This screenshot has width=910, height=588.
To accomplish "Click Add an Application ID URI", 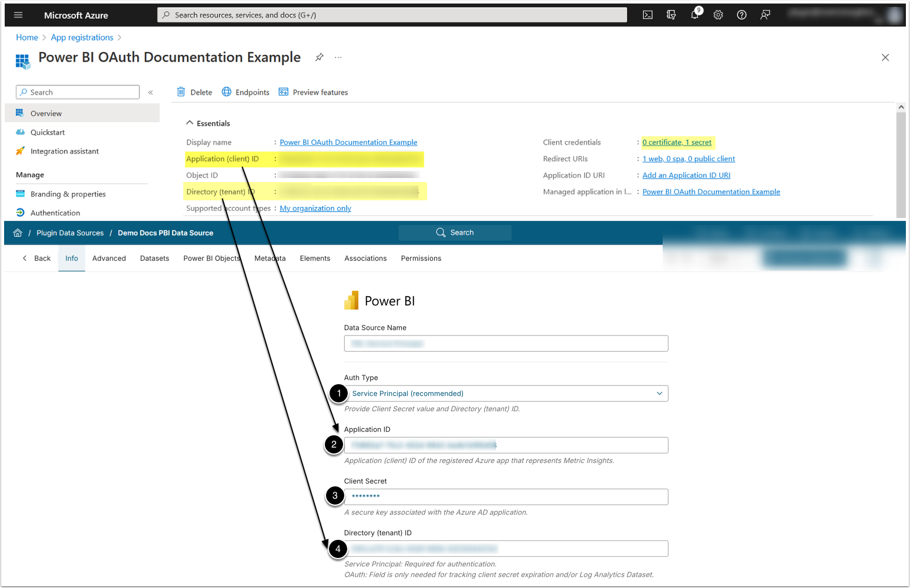I will (x=686, y=175).
